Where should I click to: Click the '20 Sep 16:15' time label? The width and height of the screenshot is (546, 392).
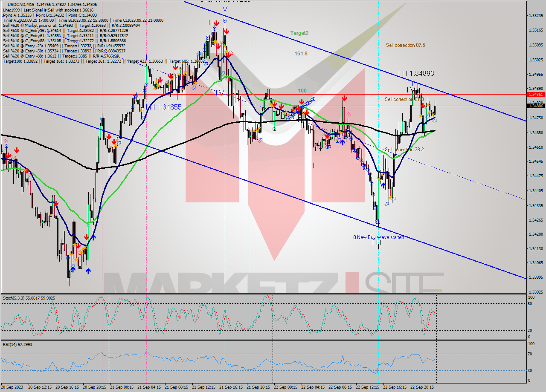coord(67,387)
